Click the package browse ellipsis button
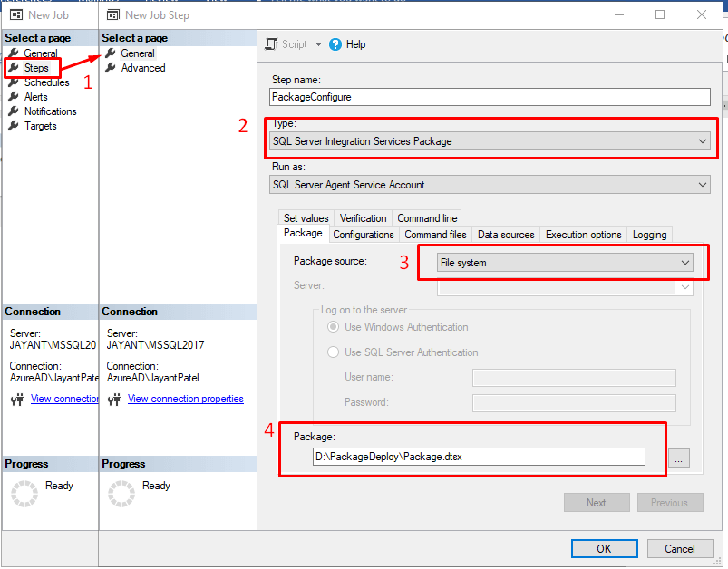The height and width of the screenshot is (569, 728). tap(679, 458)
